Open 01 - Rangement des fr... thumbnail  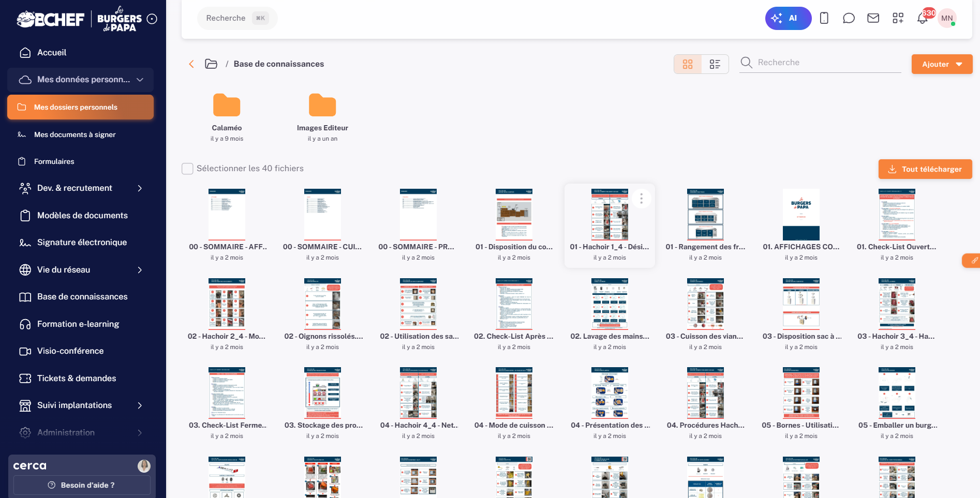(705, 214)
